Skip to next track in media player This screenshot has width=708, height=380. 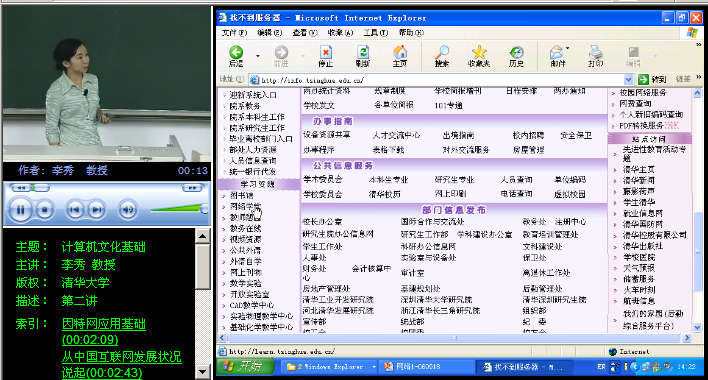[x=96, y=209]
